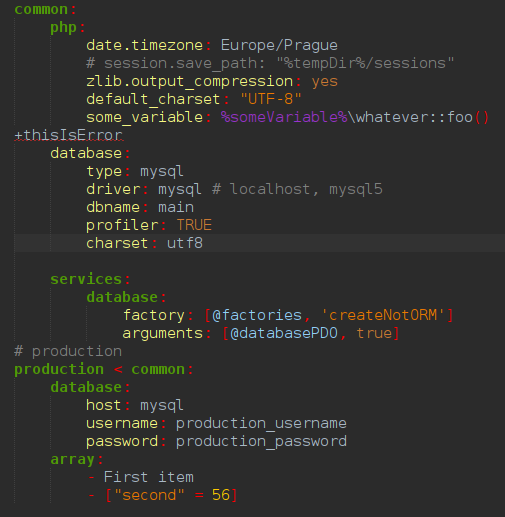Click the 'yes' value of zlib.output_compression
This screenshot has height=517, width=505.
(x=324, y=82)
